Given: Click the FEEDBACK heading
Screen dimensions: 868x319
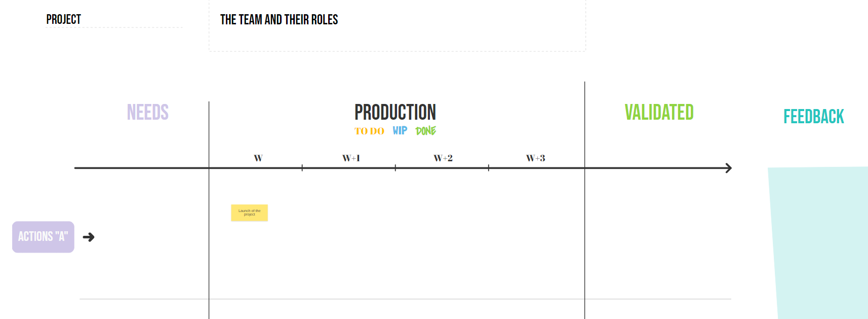Looking at the screenshot, I should tap(813, 117).
